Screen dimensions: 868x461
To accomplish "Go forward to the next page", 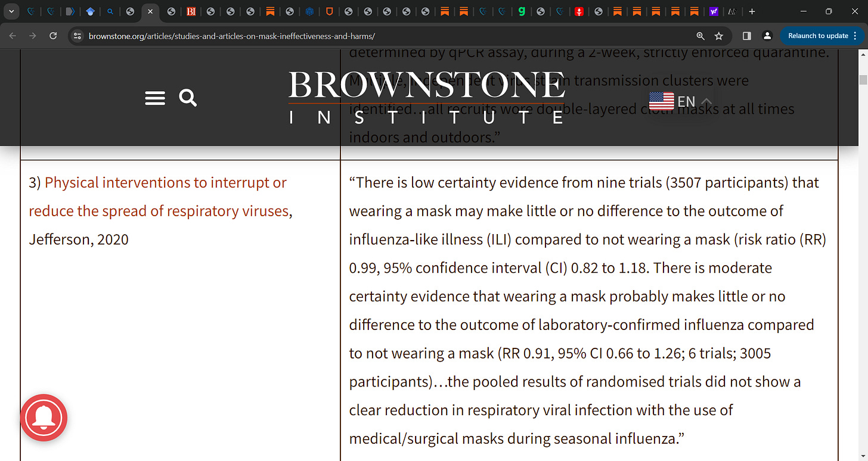I will pos(33,36).
